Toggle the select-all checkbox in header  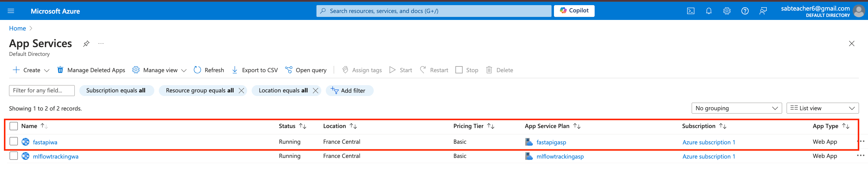[14, 126]
